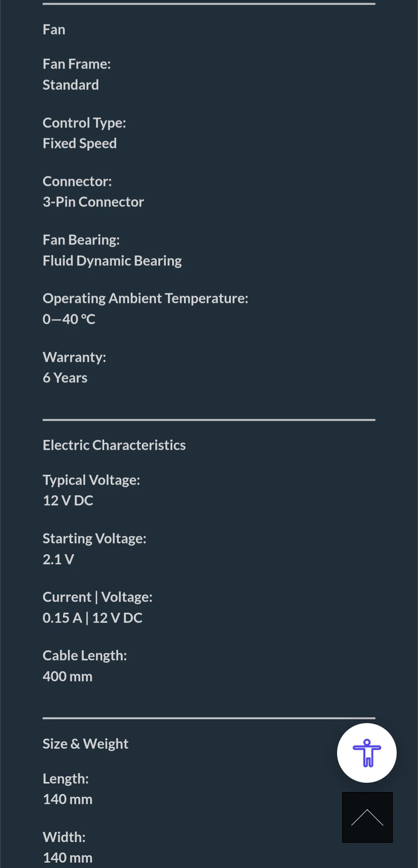The width and height of the screenshot is (418, 868).
Task: Click the Width label
Action: tap(64, 837)
